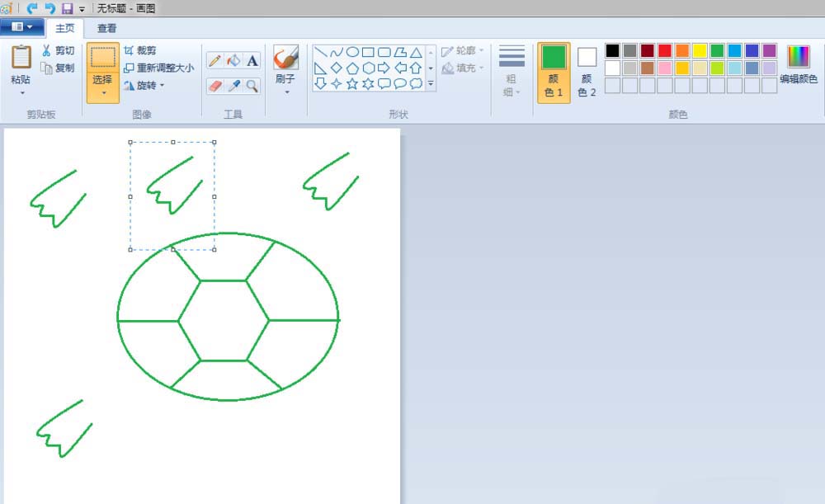This screenshot has height=504, width=825.
Task: Click the Brushes icon
Action: click(x=285, y=58)
